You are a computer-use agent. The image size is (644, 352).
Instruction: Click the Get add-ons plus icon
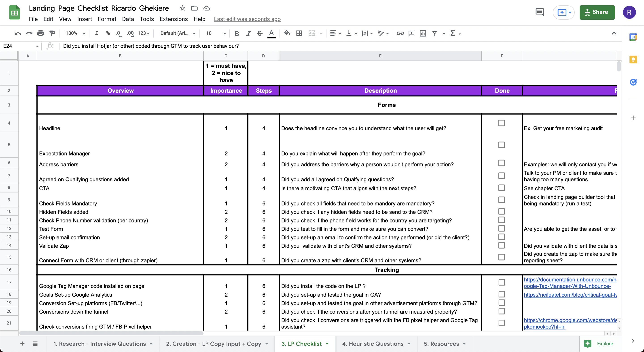(x=633, y=118)
